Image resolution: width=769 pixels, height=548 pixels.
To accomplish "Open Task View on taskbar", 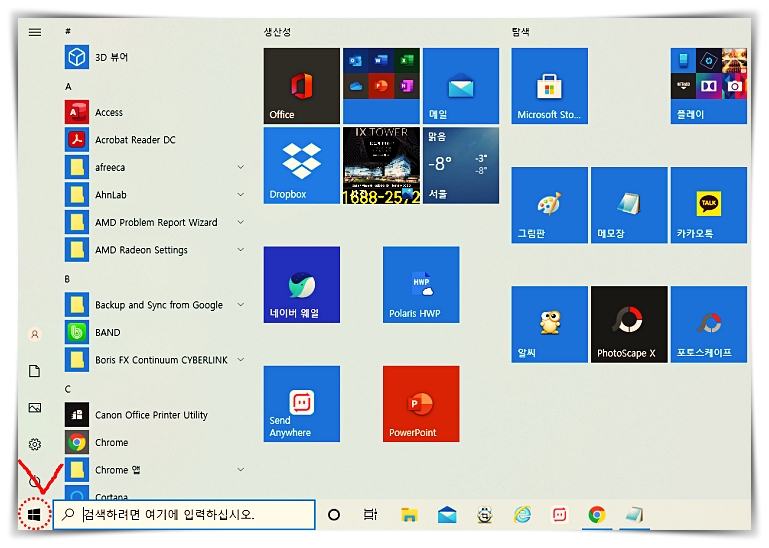I will pos(371,515).
